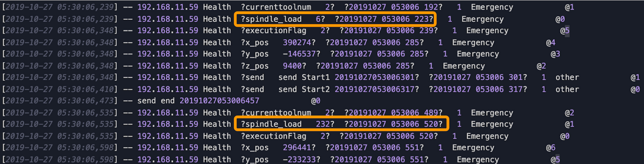Click the '@4' marker at line end
This screenshot has height=164, width=644.
pos(551,42)
